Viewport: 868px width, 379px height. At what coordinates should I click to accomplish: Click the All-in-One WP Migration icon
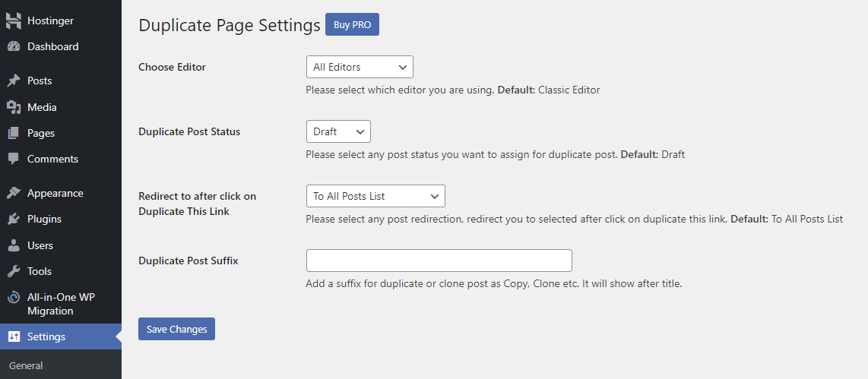(x=14, y=298)
